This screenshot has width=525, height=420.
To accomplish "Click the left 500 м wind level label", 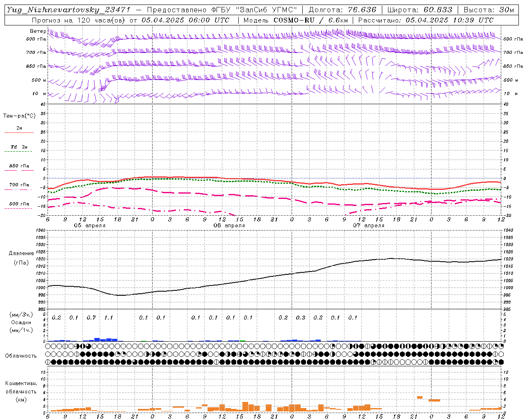I will [39, 80].
